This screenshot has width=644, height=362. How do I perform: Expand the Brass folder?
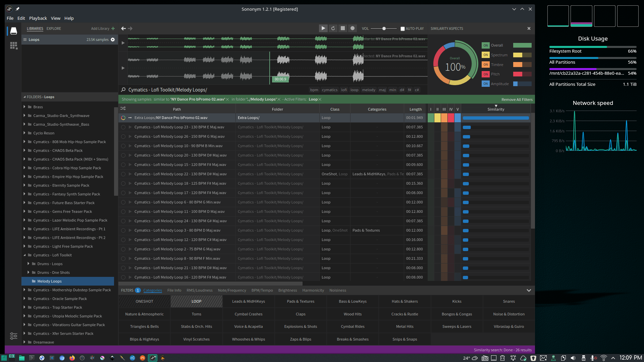[x=24, y=107]
